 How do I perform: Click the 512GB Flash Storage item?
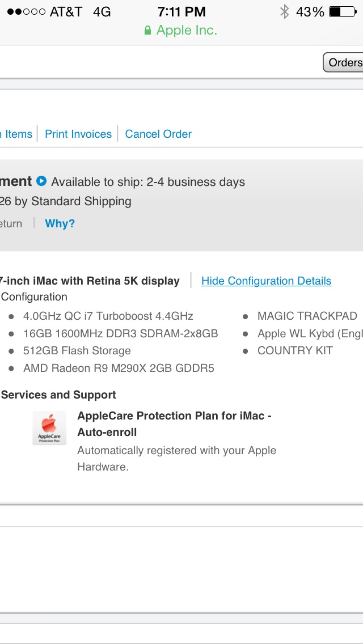point(77,351)
